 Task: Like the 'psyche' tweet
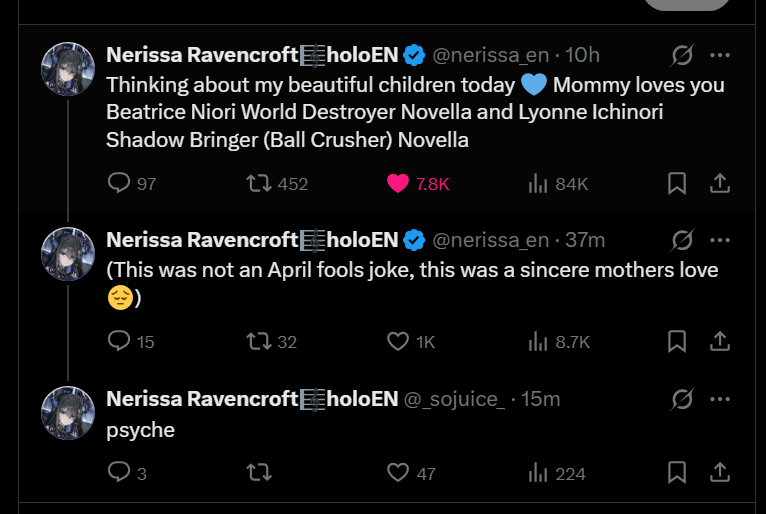398,472
